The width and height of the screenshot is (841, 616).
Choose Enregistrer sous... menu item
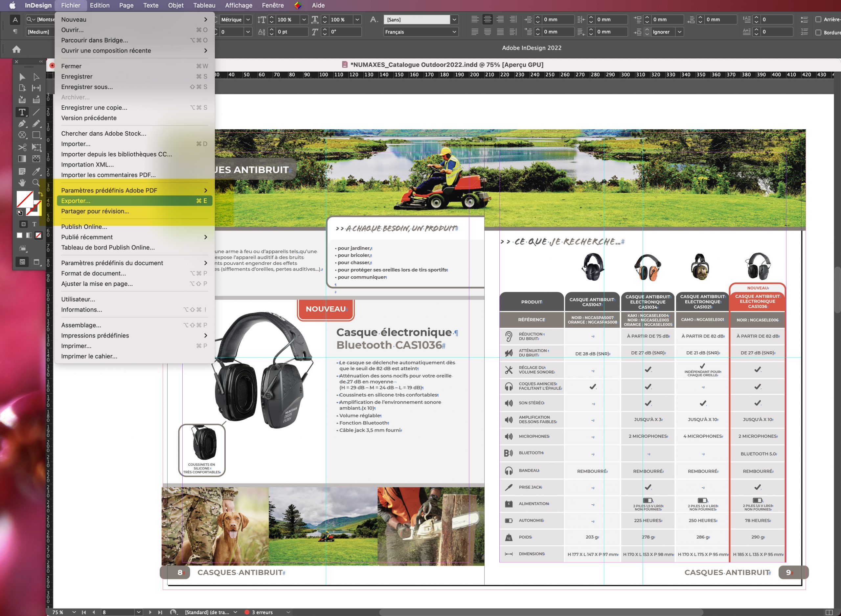click(x=134, y=86)
